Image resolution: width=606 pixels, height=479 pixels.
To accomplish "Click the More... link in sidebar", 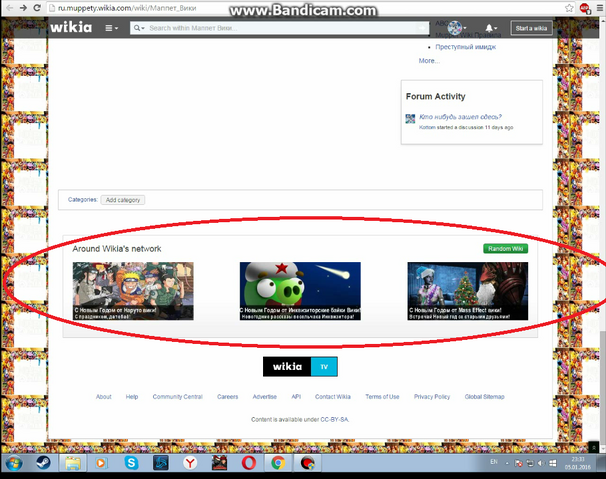I will tap(429, 61).
